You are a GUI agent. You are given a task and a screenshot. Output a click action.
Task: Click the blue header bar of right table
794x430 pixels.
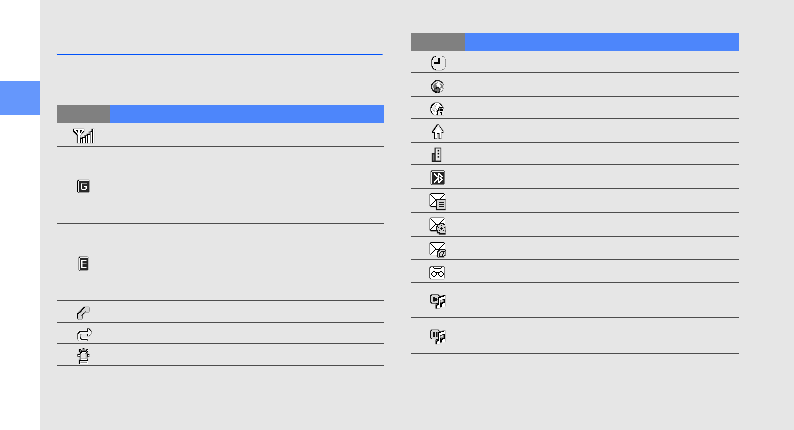[x=602, y=42]
